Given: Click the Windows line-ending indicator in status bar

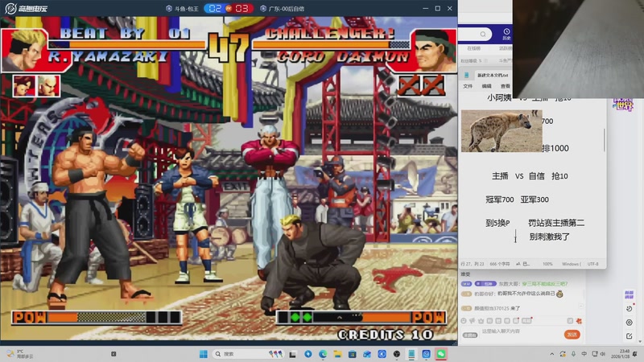Looking at the screenshot, I should [x=571, y=264].
